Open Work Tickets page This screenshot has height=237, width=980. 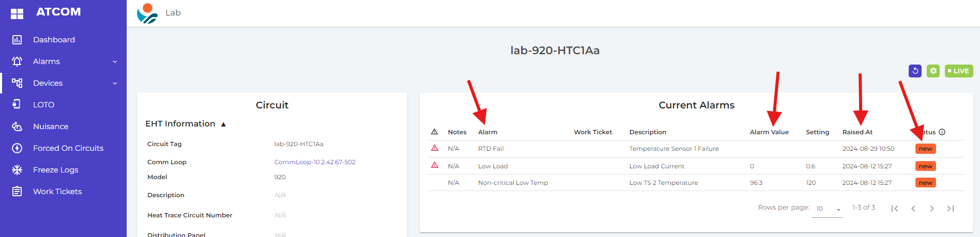pos(57,192)
